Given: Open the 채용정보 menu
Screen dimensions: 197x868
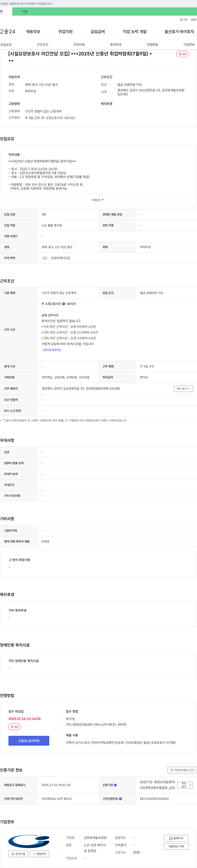Looking at the screenshot, I should click(x=33, y=32).
